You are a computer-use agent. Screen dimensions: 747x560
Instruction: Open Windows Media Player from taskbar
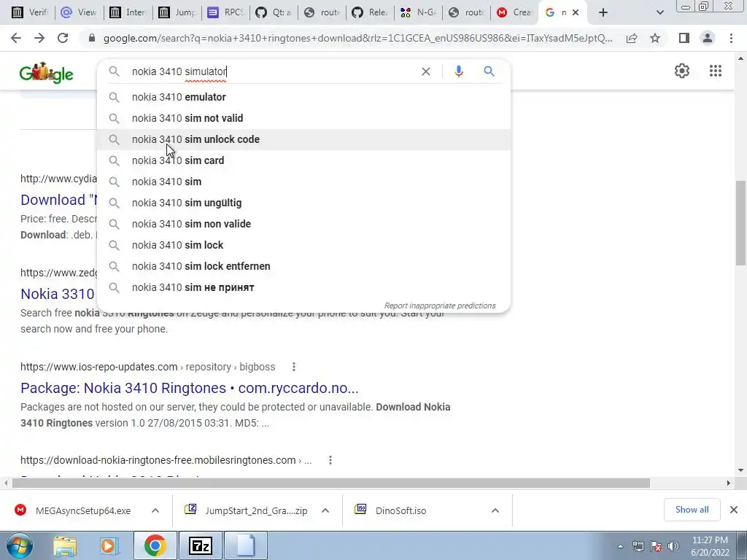pyautogui.click(x=108, y=545)
